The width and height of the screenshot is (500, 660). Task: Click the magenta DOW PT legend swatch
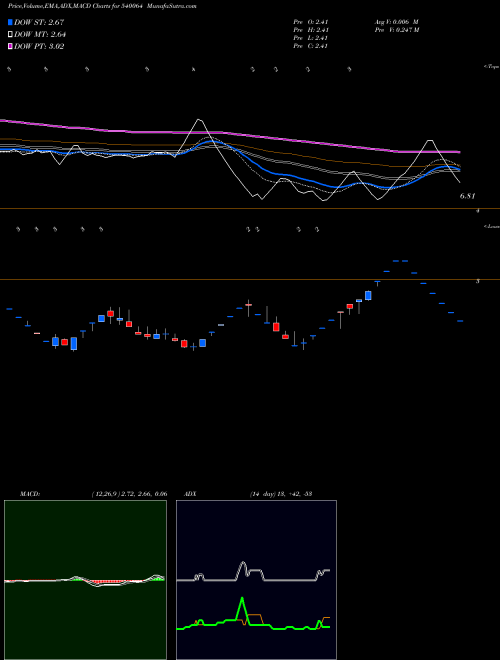(11, 46)
